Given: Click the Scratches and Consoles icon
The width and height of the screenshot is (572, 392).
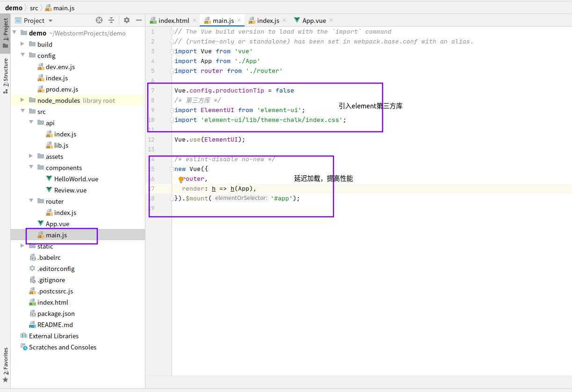Looking at the screenshot, I should [24, 347].
